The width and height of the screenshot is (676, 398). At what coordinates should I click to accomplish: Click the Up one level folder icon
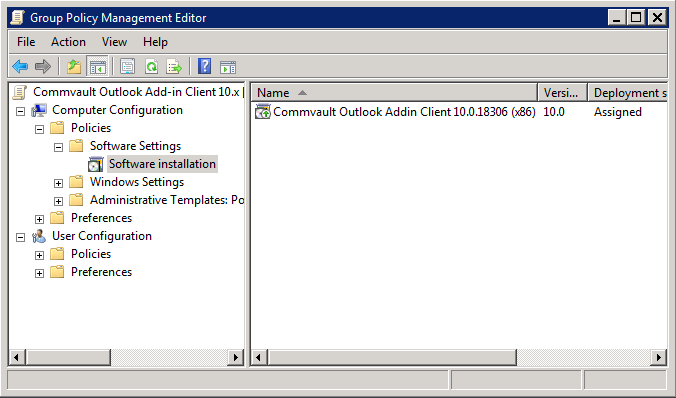(74, 67)
